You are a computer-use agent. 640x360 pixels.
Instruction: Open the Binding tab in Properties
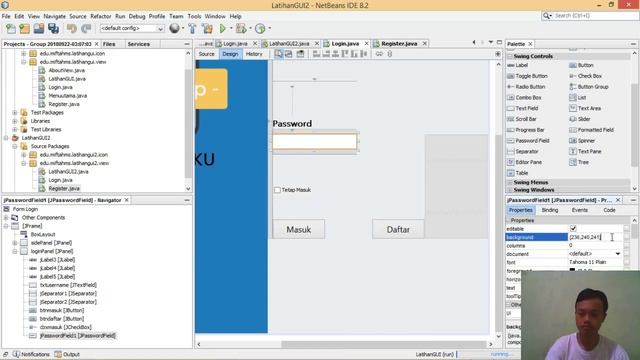(x=550, y=210)
